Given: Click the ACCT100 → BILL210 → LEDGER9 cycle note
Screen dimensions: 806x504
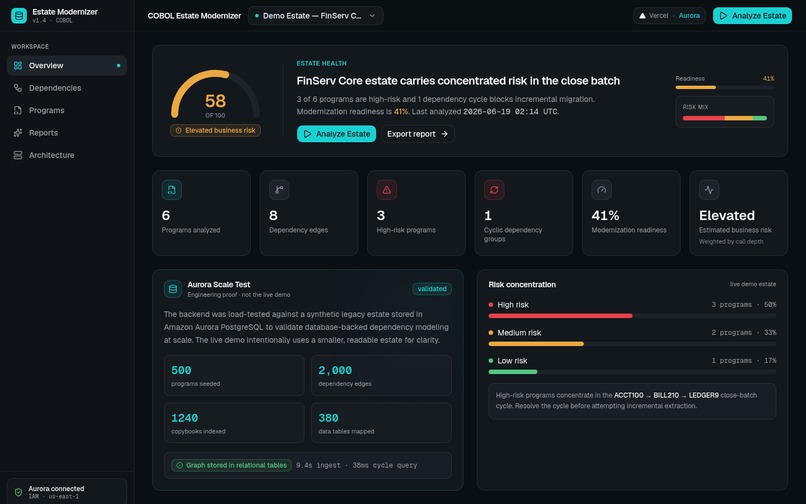Looking at the screenshot, I should tap(632, 401).
